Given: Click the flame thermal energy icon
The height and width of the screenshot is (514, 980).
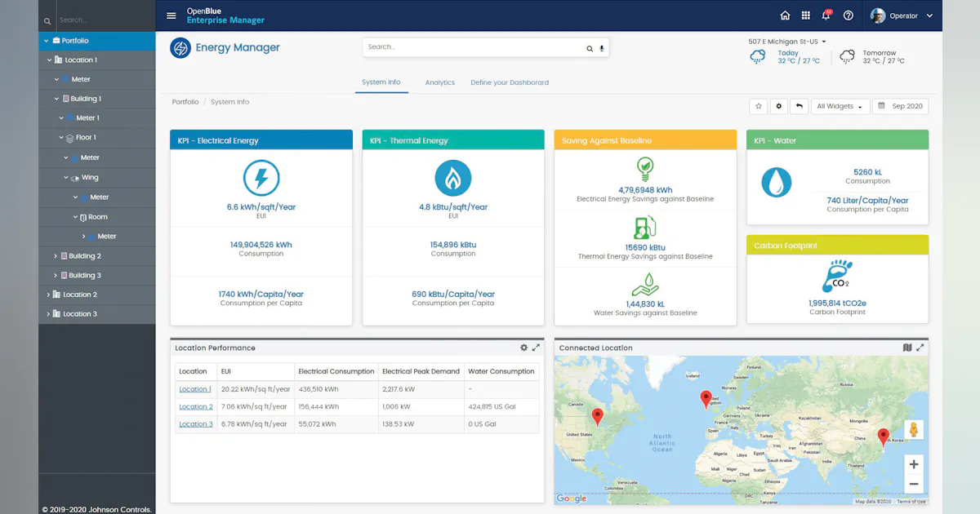Looking at the screenshot, I should click(x=453, y=178).
